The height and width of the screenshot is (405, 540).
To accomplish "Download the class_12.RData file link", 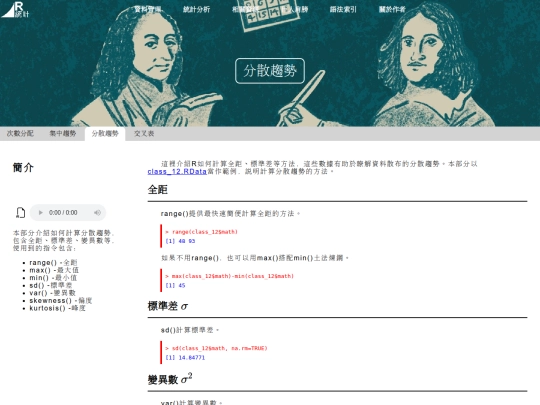I will tap(177, 172).
